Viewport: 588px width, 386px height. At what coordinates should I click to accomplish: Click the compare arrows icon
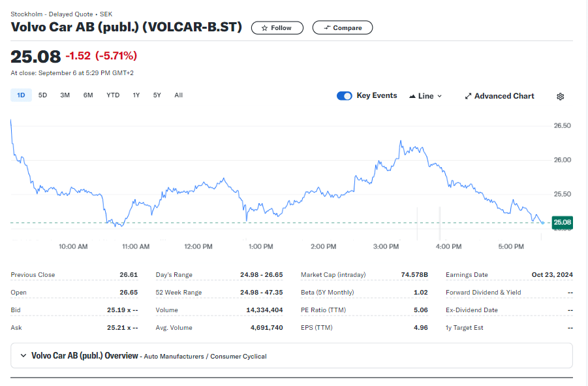click(327, 28)
